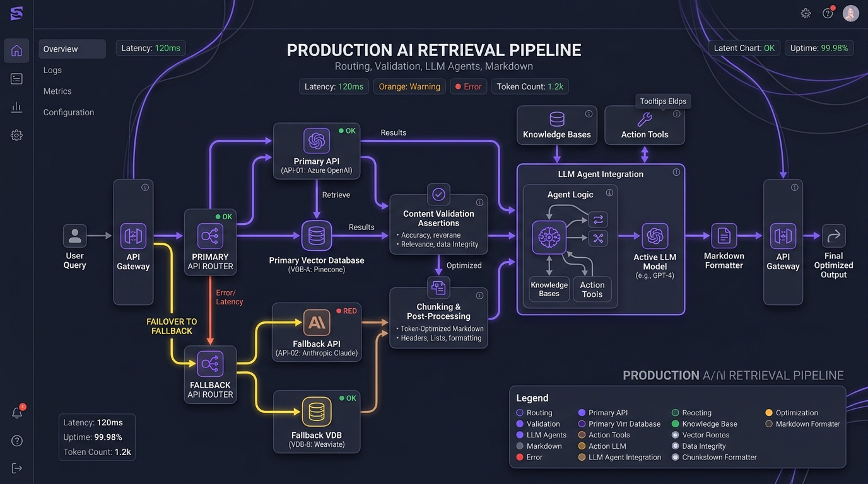The image size is (868, 484).
Task: Click the Final Optimized Output arrow icon
Action: point(833,236)
